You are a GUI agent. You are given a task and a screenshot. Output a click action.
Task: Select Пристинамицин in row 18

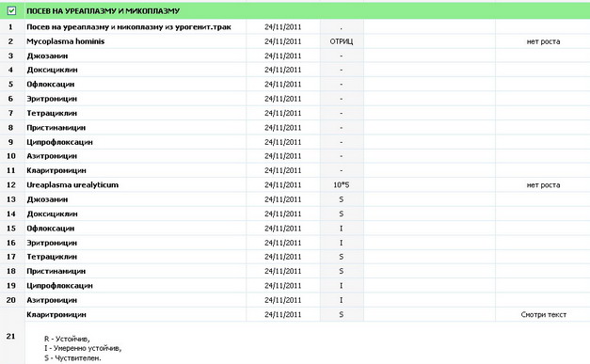click(x=56, y=271)
